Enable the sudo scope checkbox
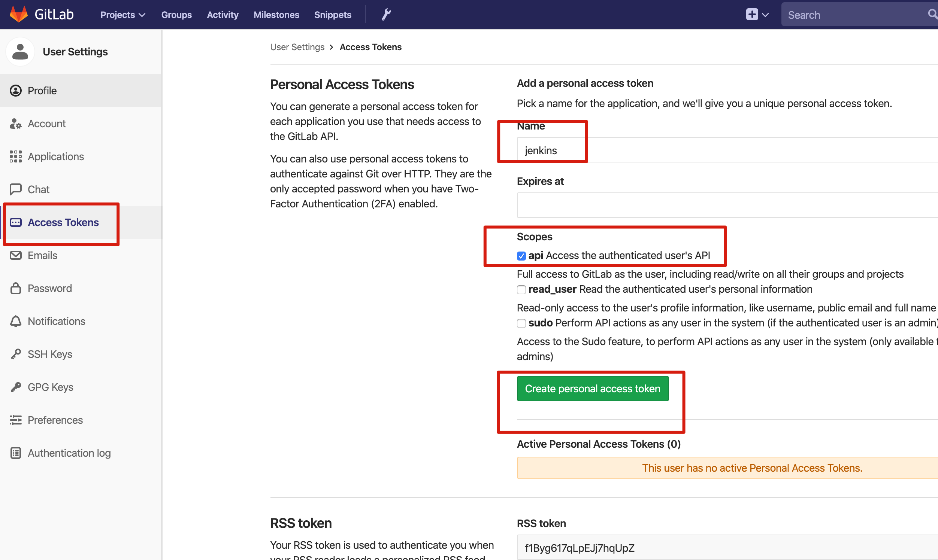938x560 pixels. (521, 323)
